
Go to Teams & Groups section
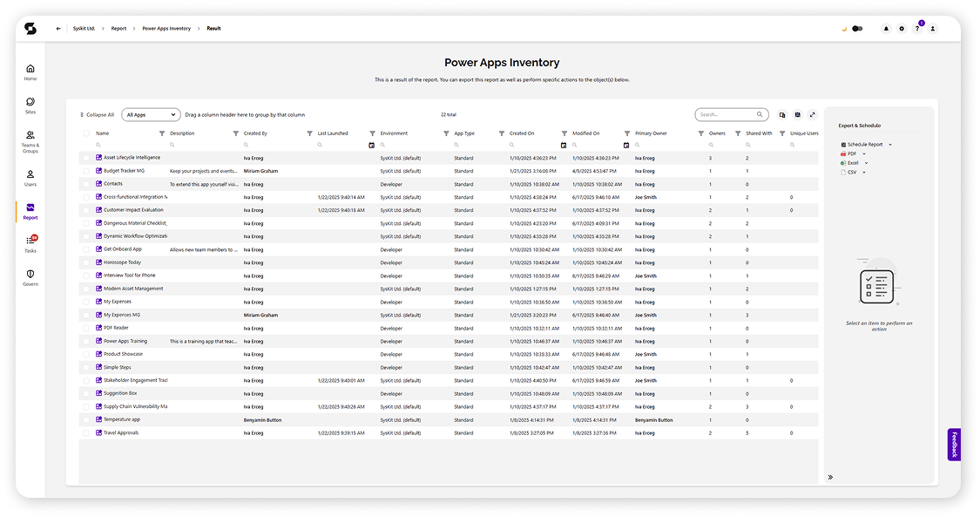[30, 142]
